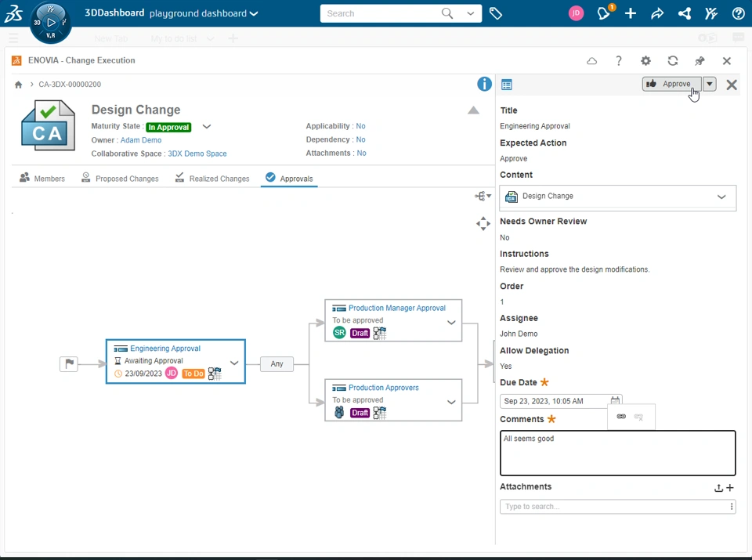Expand Production Manager Approval node chevron

click(451, 322)
